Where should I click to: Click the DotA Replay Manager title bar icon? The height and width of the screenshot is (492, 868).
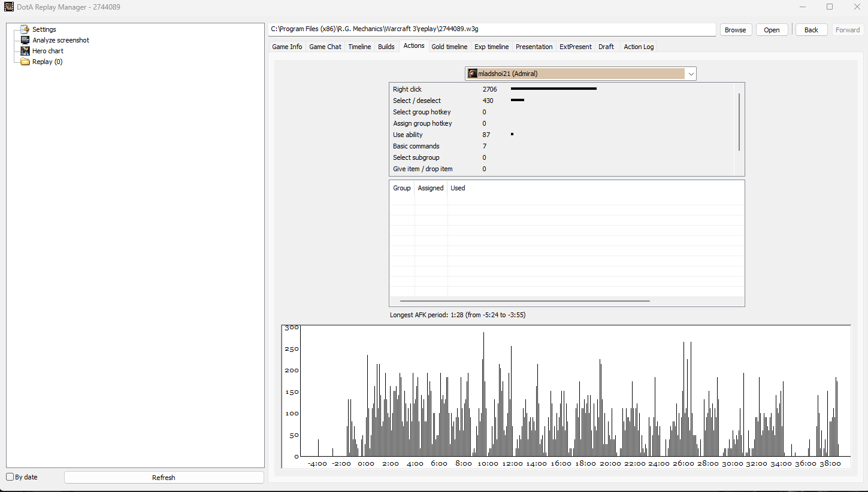pos(9,7)
